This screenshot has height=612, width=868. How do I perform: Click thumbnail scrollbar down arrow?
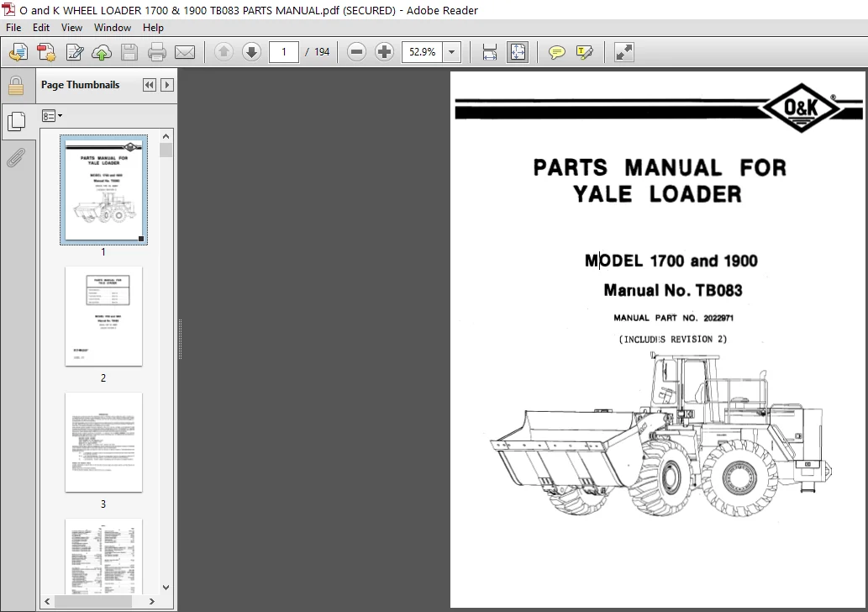pos(166,588)
